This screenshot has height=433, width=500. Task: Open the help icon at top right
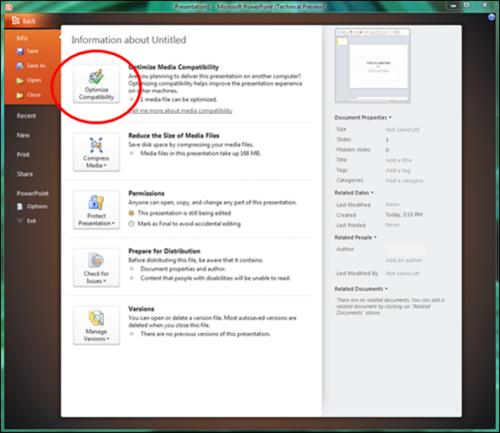[x=491, y=17]
